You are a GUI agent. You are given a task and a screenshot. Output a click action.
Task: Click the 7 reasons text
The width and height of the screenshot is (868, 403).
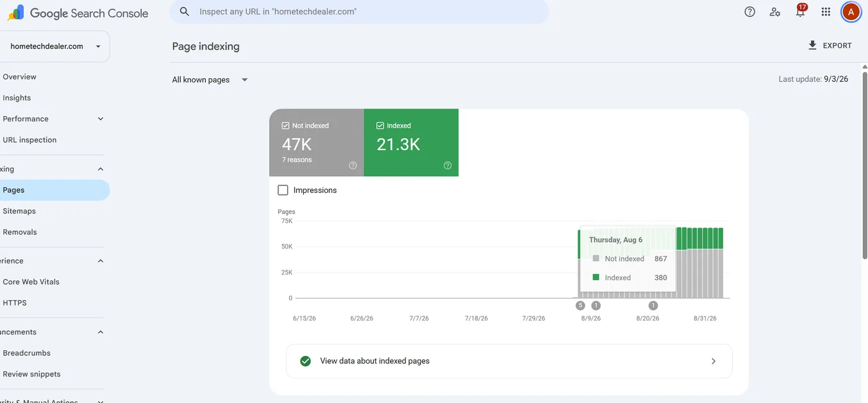point(297,160)
